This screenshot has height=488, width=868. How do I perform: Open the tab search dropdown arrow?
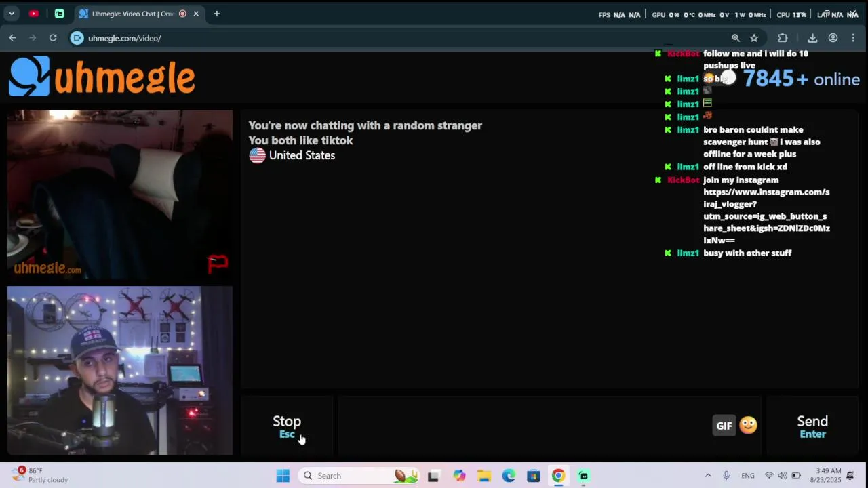click(12, 14)
